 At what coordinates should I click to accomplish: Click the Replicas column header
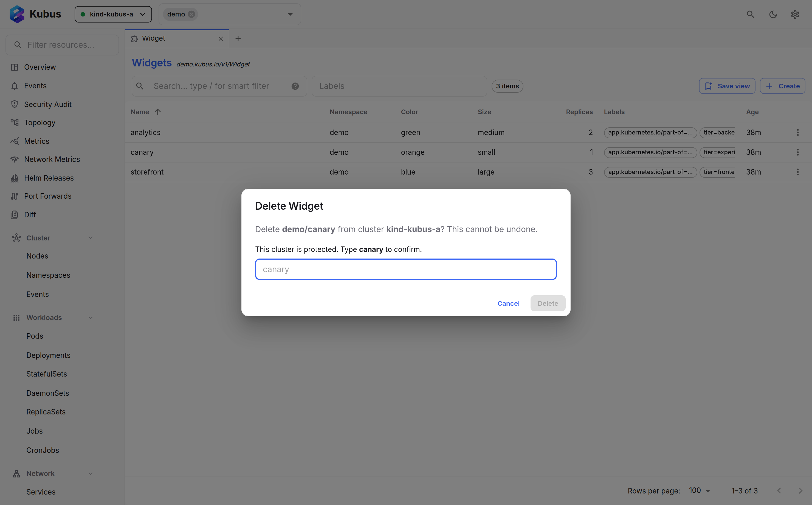(x=579, y=112)
